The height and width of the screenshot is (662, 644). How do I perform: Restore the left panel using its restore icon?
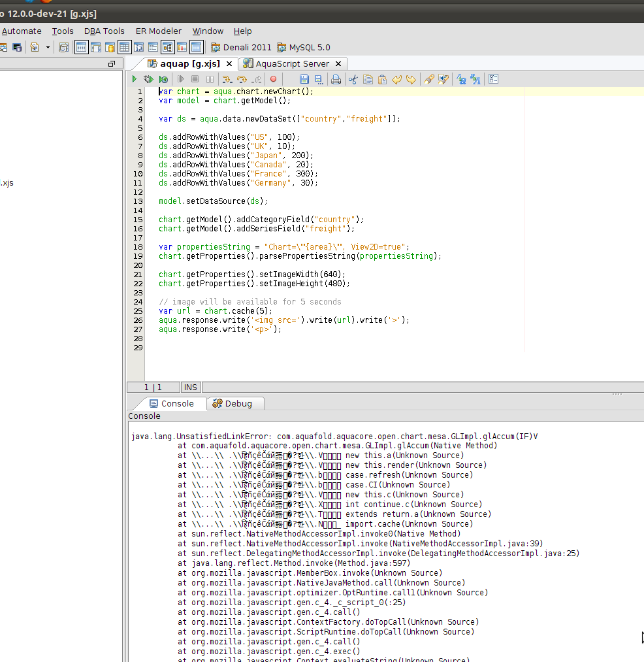point(111,63)
